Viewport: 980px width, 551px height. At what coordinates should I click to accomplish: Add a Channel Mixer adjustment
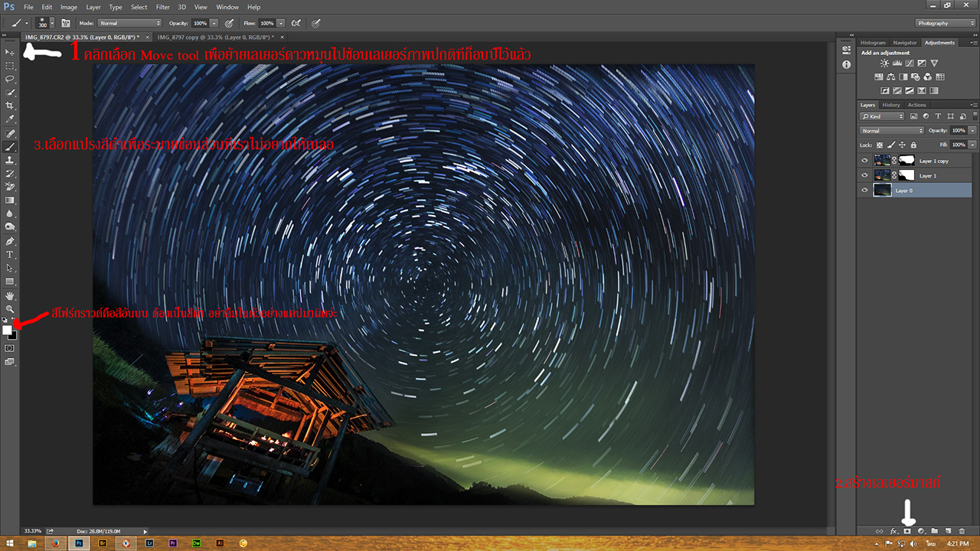tap(927, 77)
